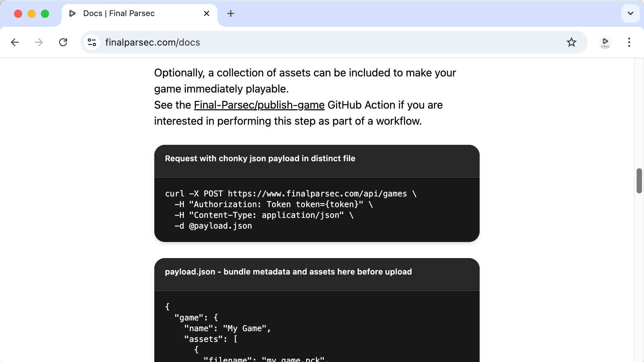Select the Docs | Final Parsec tab

coord(140,14)
